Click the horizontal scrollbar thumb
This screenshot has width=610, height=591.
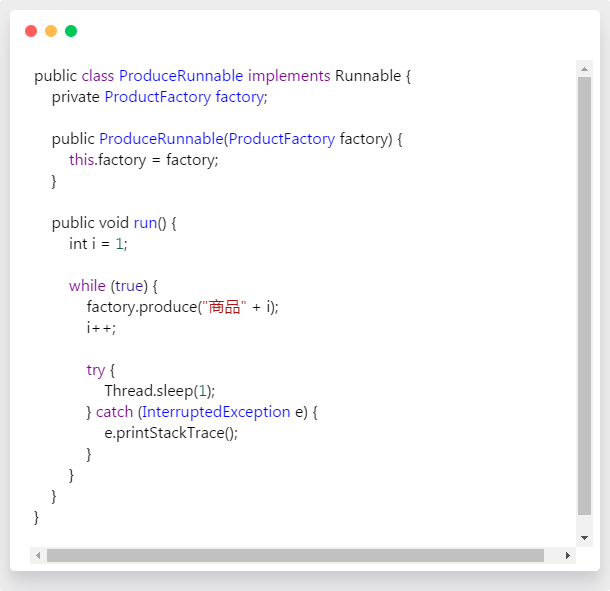(x=295, y=555)
